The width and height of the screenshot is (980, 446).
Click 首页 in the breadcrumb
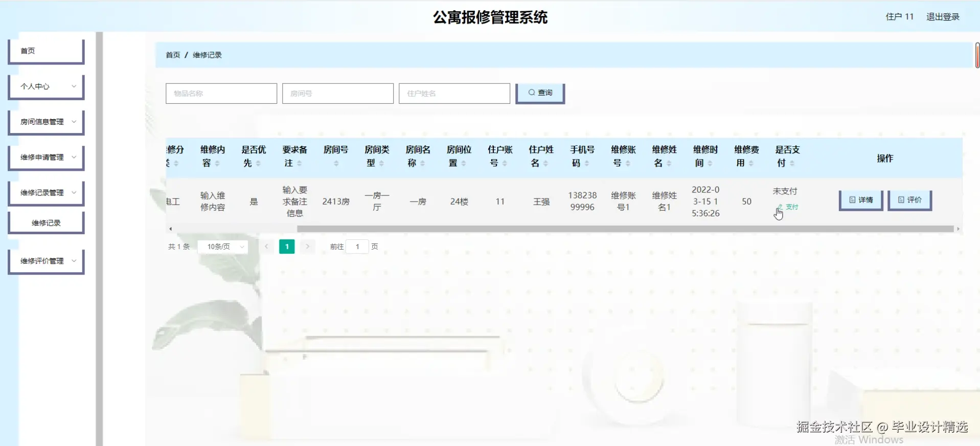pyautogui.click(x=173, y=55)
